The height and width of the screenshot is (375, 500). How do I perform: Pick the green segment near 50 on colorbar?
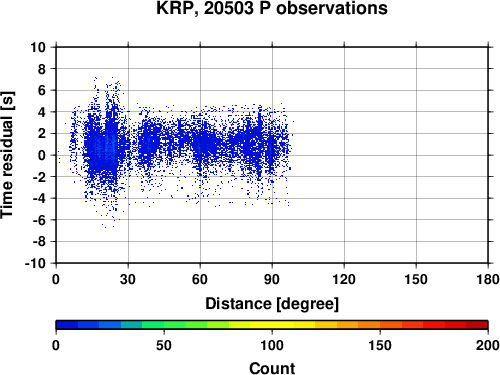(x=164, y=325)
